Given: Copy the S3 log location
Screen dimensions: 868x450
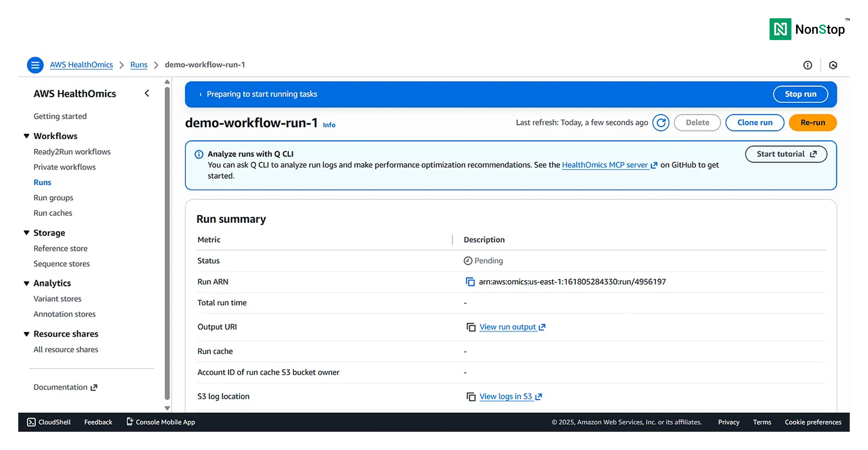Looking at the screenshot, I should [x=471, y=397].
